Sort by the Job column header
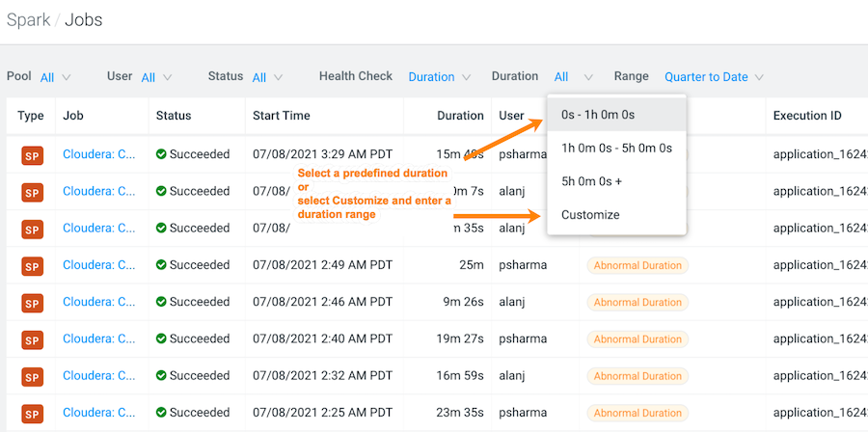 coord(73,116)
